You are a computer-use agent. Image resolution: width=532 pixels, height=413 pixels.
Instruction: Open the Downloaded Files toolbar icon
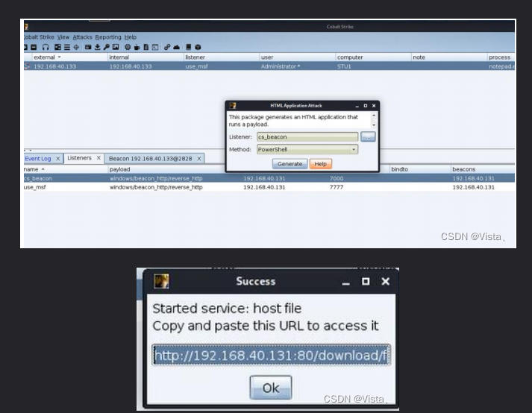pos(98,47)
